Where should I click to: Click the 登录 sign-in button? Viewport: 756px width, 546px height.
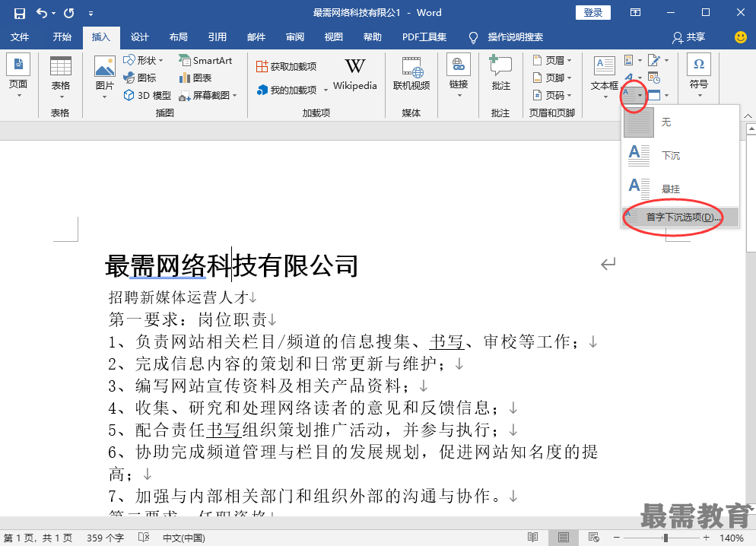tap(593, 13)
